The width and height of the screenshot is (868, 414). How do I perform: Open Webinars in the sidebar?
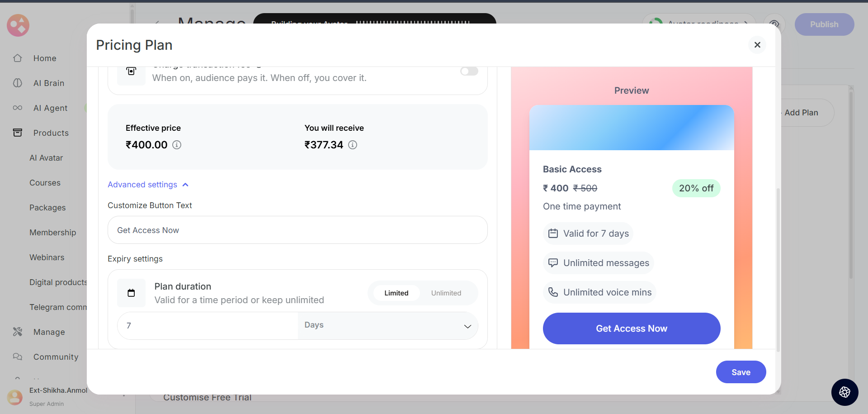pos(47,257)
